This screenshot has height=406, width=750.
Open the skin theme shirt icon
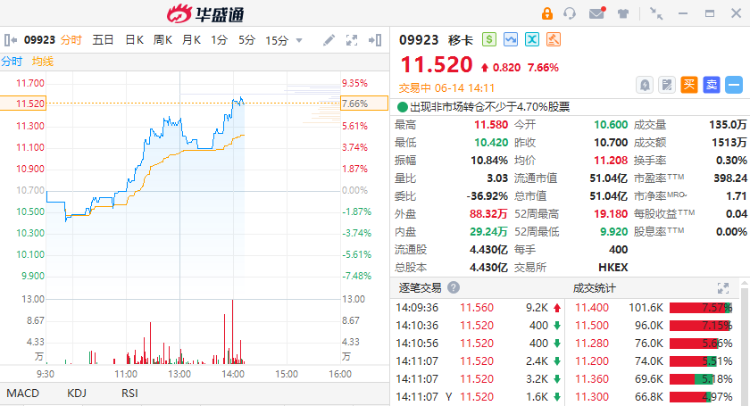tap(623, 13)
